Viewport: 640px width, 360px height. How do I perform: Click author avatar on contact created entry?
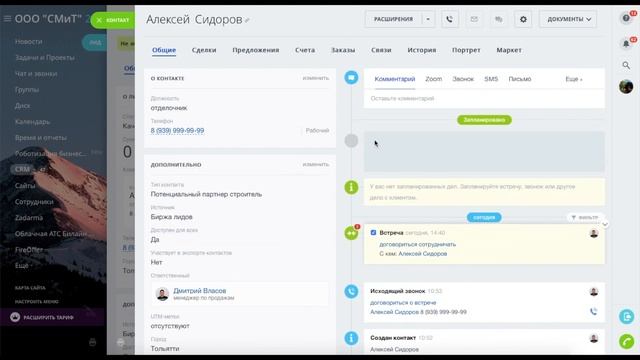click(x=594, y=338)
